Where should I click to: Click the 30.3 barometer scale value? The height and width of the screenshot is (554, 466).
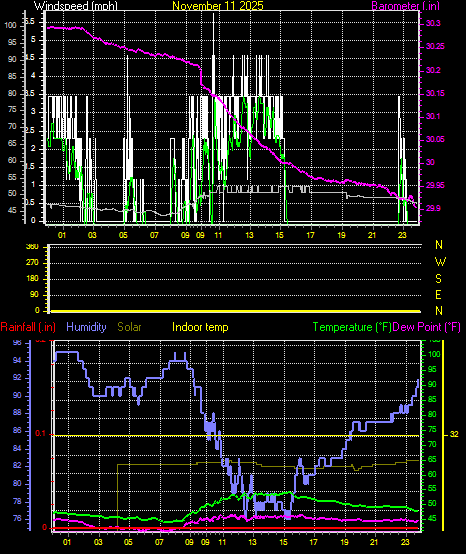[433, 23]
